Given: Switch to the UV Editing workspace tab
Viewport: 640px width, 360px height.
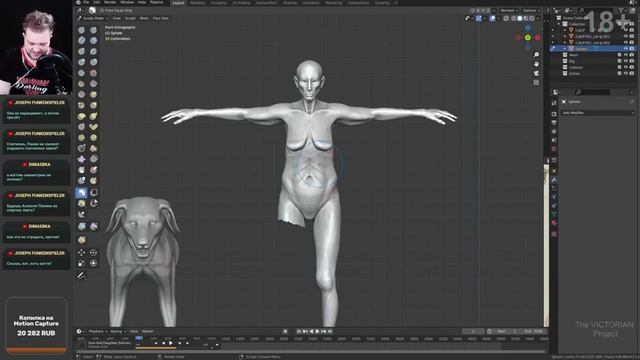Looking at the screenshot, I should 241,2.
